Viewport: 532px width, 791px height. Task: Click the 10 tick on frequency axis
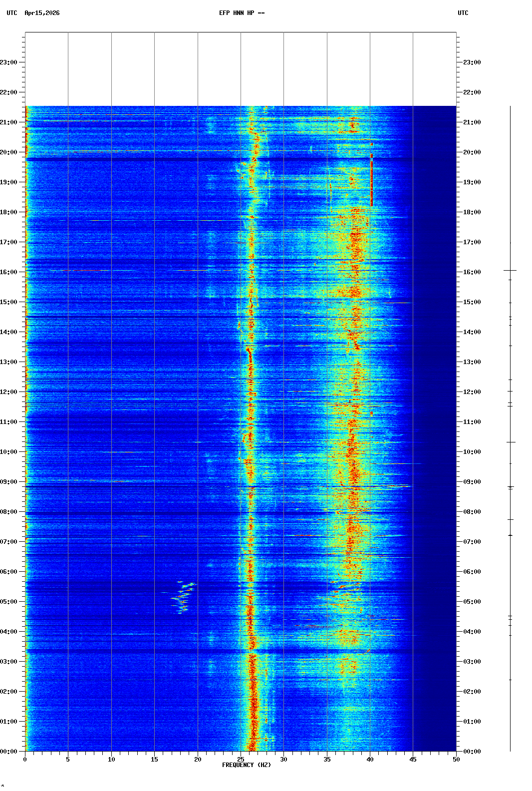[111, 759]
